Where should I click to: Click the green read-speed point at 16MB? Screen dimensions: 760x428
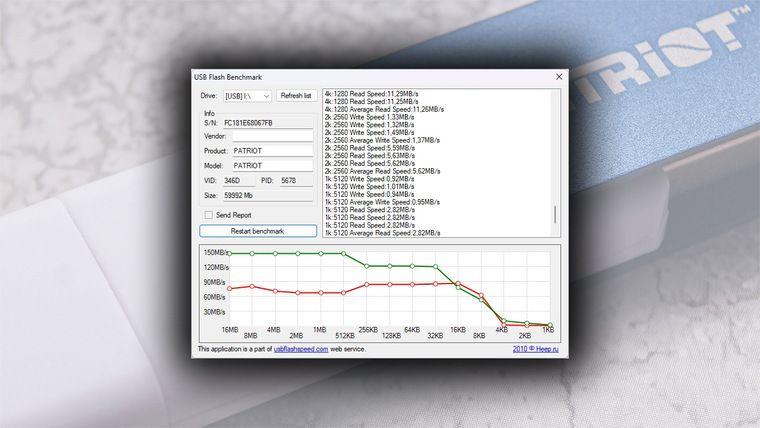230,254
